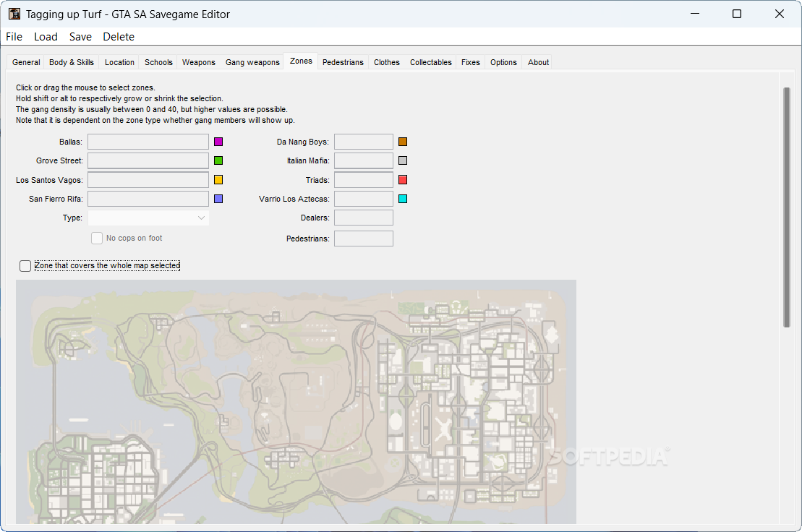This screenshot has height=532, width=802.
Task: Switch to the Schools tab
Action: [158, 62]
